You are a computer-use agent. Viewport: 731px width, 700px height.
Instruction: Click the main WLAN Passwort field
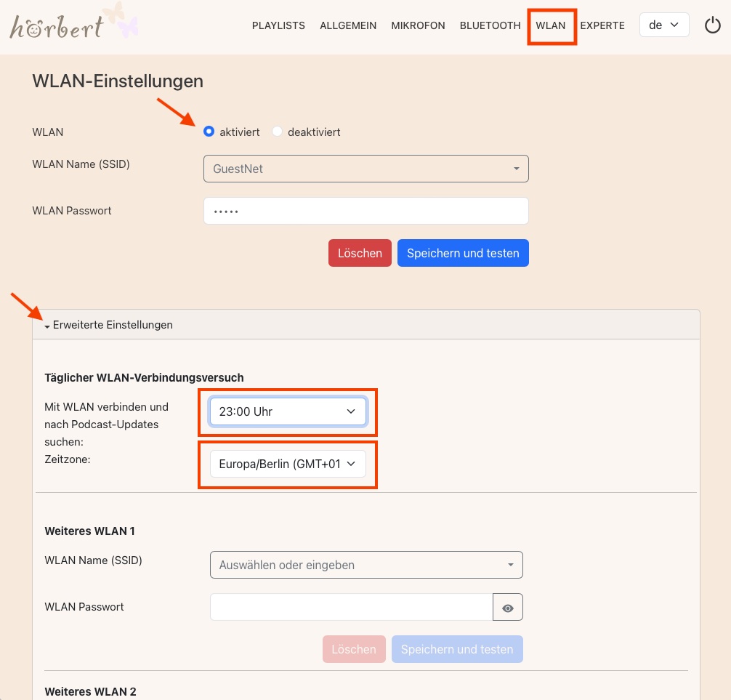[365, 212]
